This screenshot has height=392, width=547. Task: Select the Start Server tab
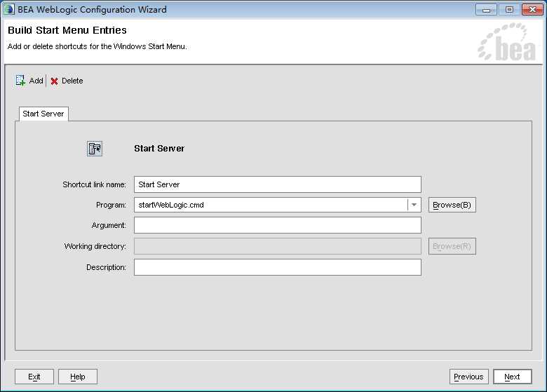tap(43, 114)
